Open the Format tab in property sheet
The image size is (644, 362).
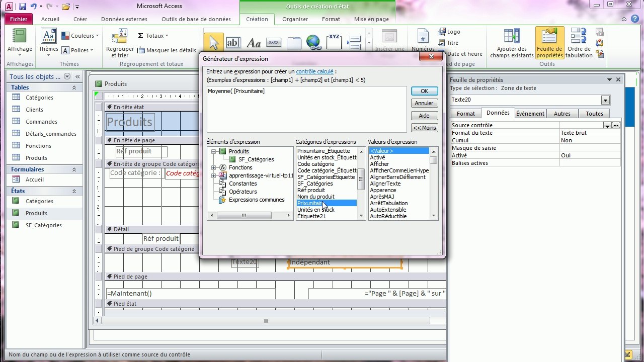pyautogui.click(x=466, y=114)
